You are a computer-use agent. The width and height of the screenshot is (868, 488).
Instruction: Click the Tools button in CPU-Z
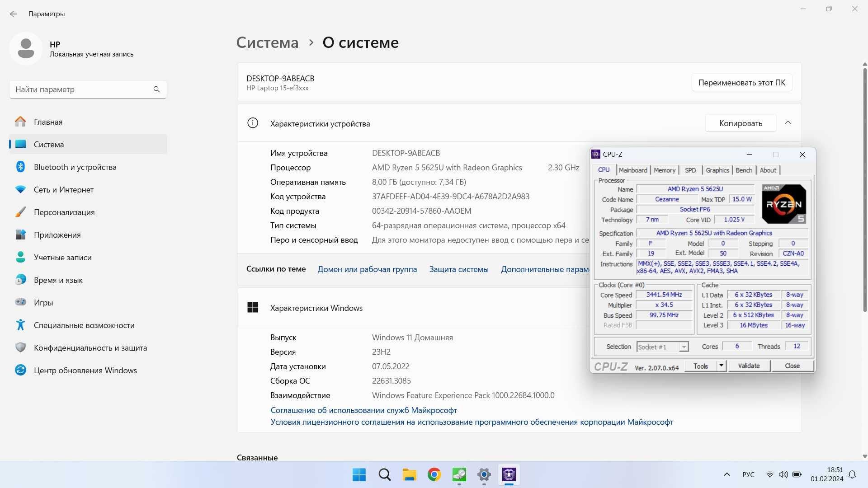click(701, 366)
